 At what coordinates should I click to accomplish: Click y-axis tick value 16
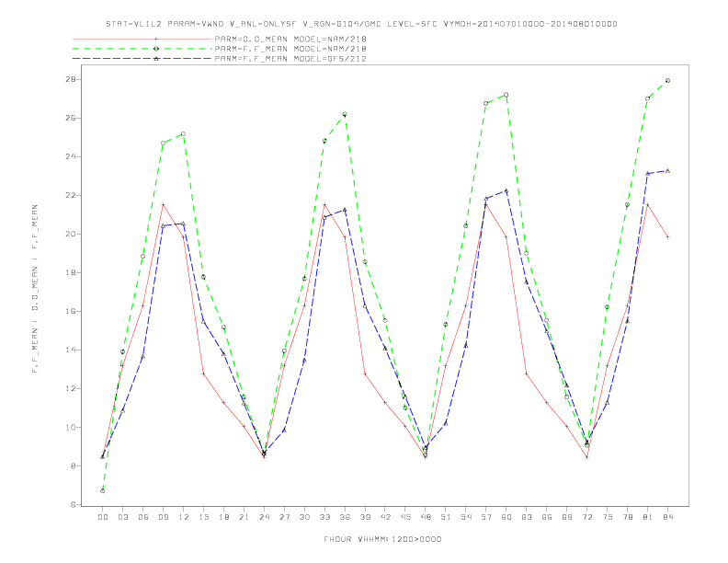(71, 311)
